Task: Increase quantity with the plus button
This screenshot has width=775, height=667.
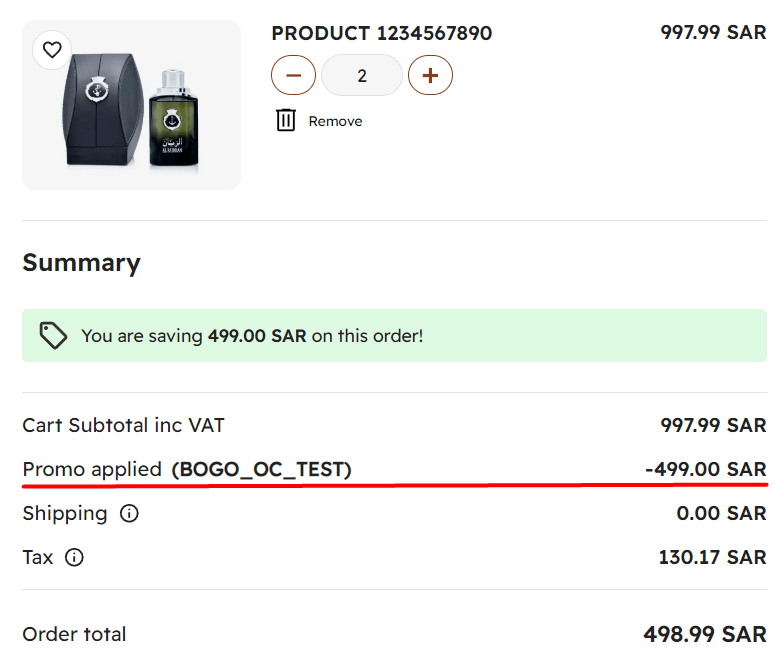Action: tap(430, 75)
